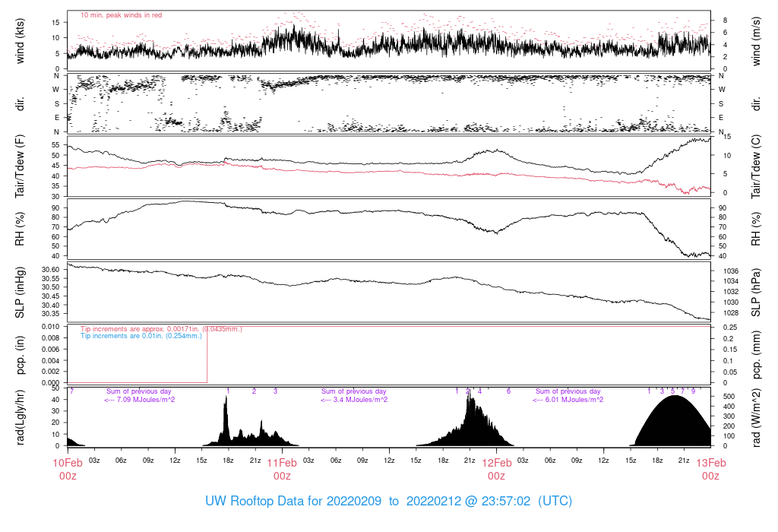Select the blue tip increments 0.01in note
The width and height of the screenshot is (778, 532).
click(x=141, y=336)
